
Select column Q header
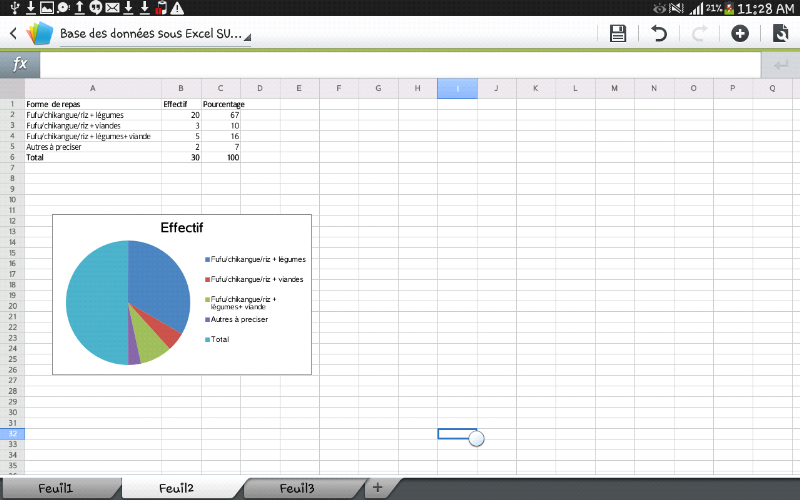click(772, 88)
